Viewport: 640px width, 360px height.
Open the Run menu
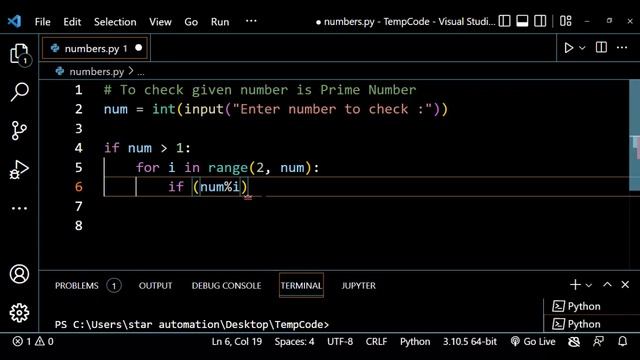(220, 22)
